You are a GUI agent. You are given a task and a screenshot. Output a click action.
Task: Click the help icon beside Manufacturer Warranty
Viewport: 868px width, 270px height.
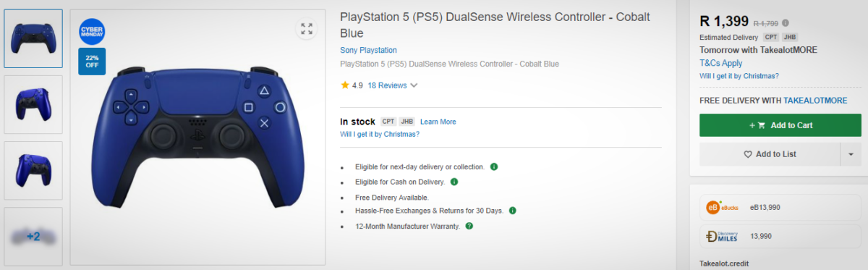pos(469,226)
